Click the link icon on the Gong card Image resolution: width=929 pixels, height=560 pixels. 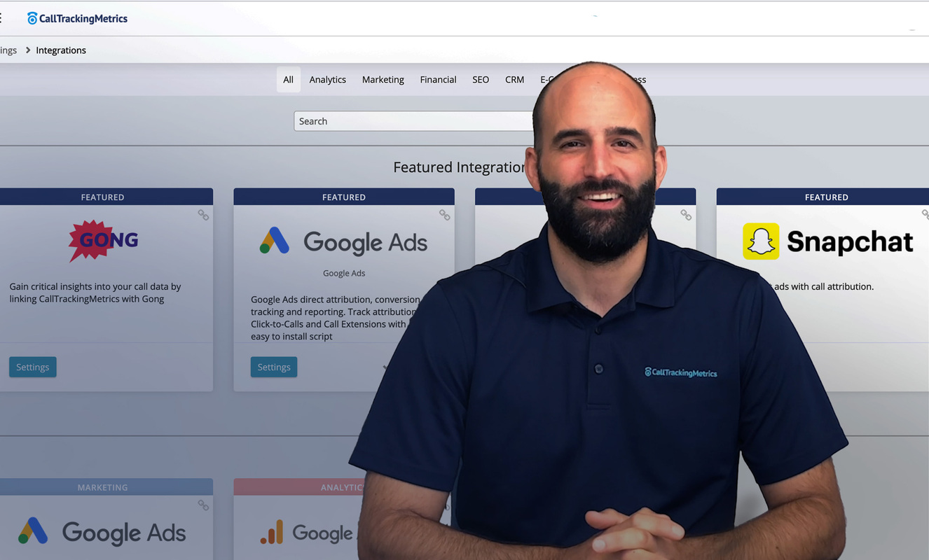[203, 216]
